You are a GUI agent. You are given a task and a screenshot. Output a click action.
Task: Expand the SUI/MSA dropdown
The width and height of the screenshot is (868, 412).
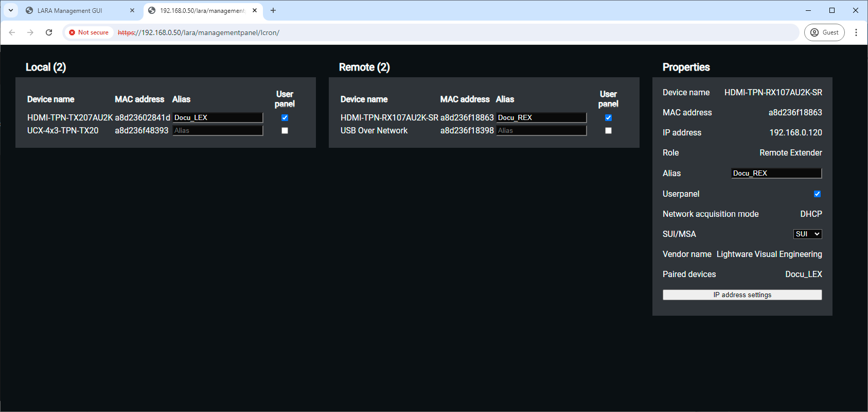[x=807, y=234]
